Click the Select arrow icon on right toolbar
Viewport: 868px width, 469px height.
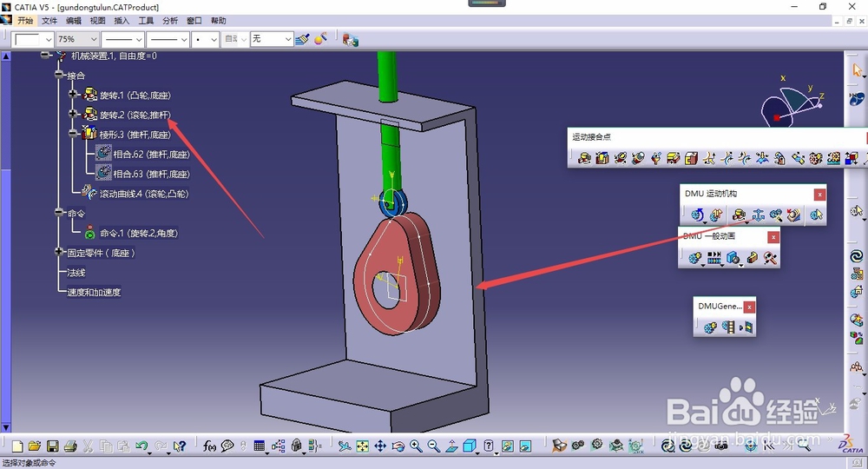tap(858, 70)
